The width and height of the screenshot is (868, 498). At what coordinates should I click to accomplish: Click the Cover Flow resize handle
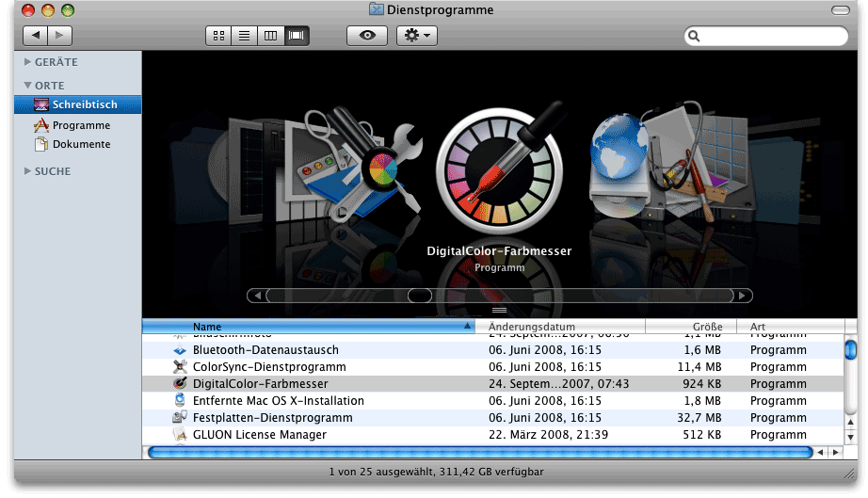(x=499, y=311)
